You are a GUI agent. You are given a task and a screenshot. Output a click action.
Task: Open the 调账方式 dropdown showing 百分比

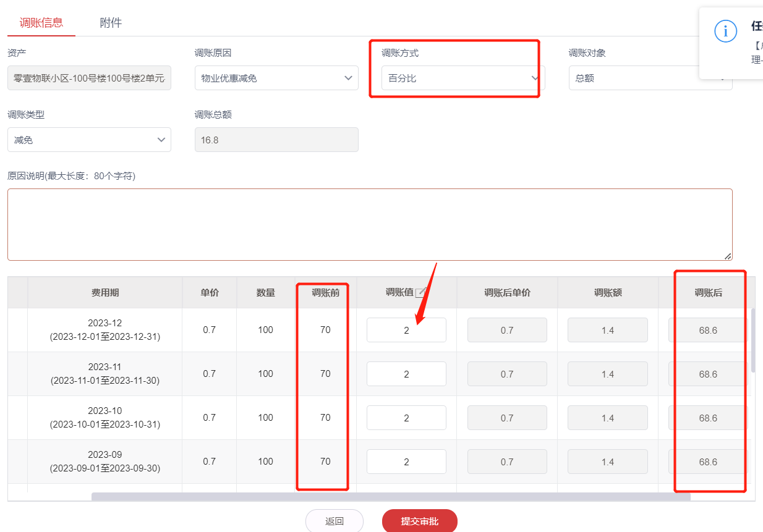coord(463,78)
